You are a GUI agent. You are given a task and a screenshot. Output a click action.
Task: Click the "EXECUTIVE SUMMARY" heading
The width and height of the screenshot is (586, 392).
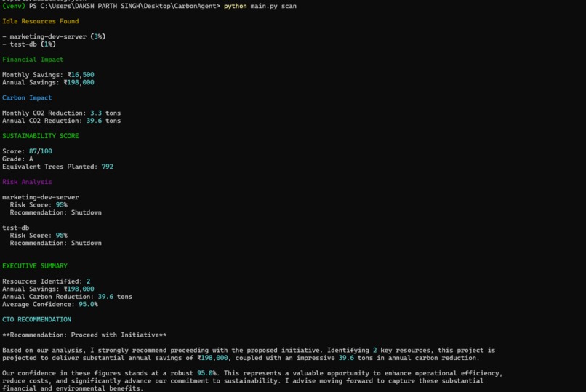pos(35,266)
